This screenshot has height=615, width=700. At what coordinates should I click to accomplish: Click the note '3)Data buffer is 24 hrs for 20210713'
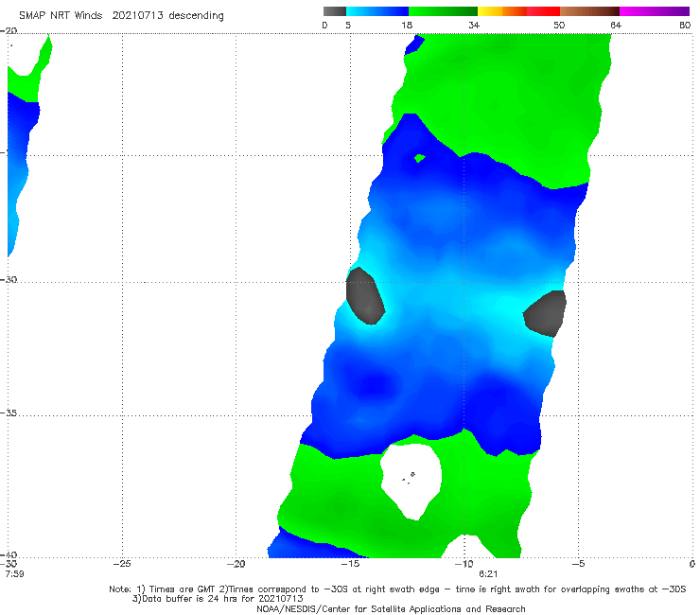click(218, 599)
